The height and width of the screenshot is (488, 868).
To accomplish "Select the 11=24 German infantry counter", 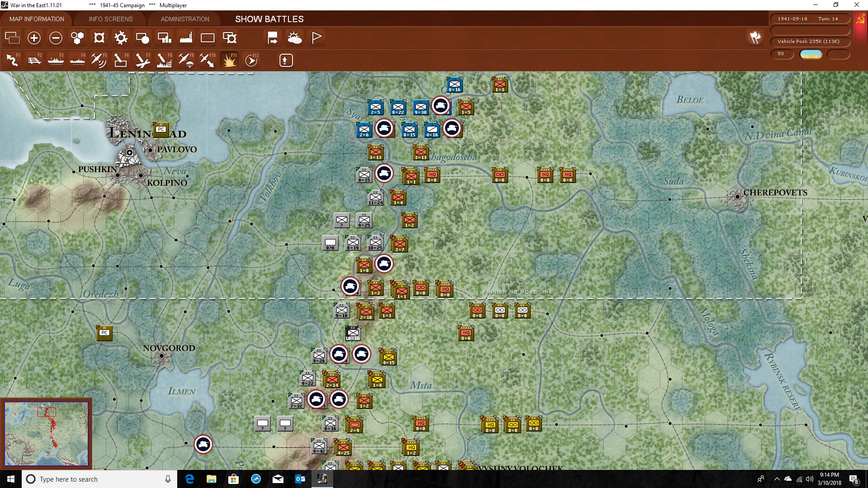I will [x=375, y=197].
